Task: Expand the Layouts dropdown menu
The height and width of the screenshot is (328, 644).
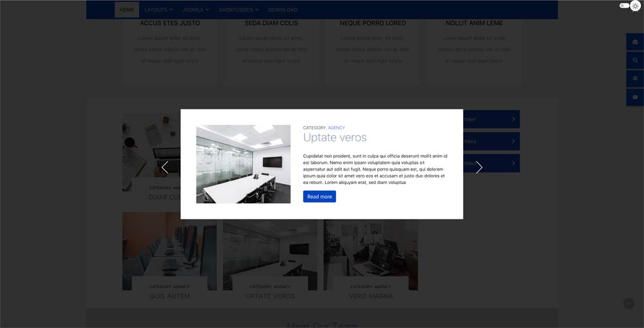Action: [158, 10]
